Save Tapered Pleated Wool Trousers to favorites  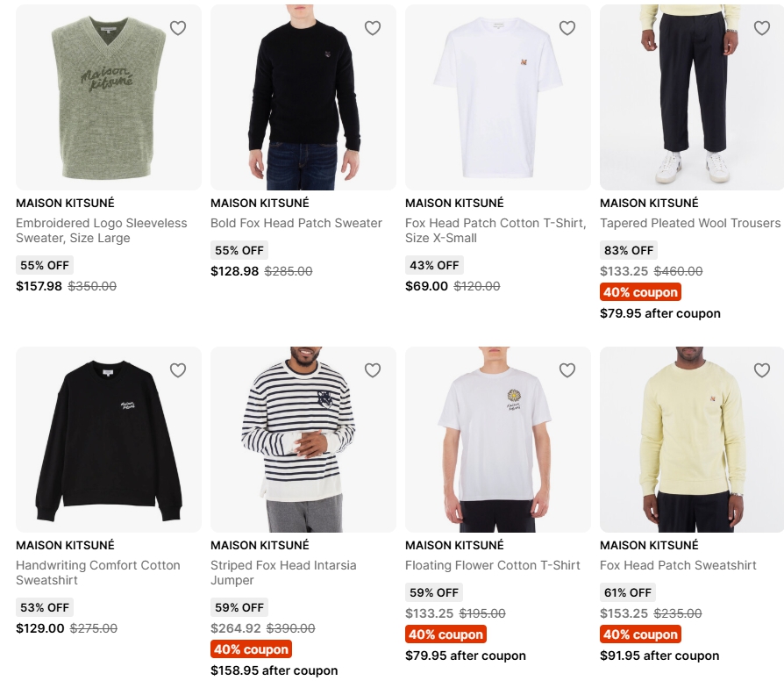(762, 28)
